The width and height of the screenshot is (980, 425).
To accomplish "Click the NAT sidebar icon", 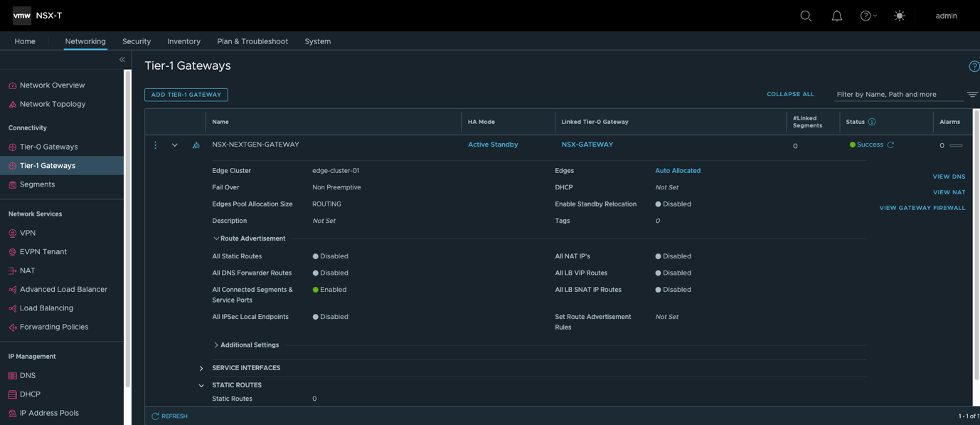I will point(12,271).
